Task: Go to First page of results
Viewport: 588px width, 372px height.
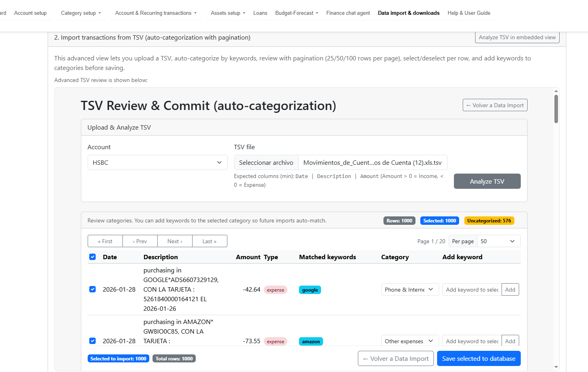Action: [x=105, y=241]
